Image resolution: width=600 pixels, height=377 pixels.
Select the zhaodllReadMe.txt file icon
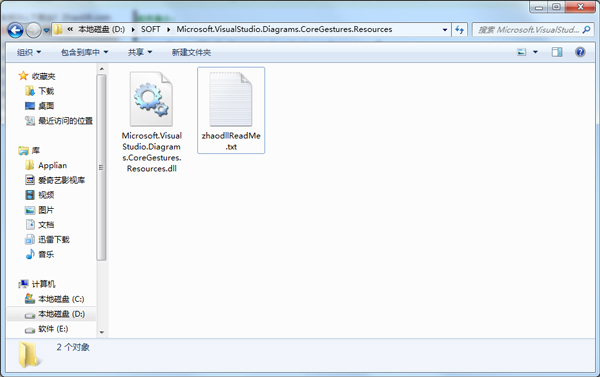(x=231, y=99)
